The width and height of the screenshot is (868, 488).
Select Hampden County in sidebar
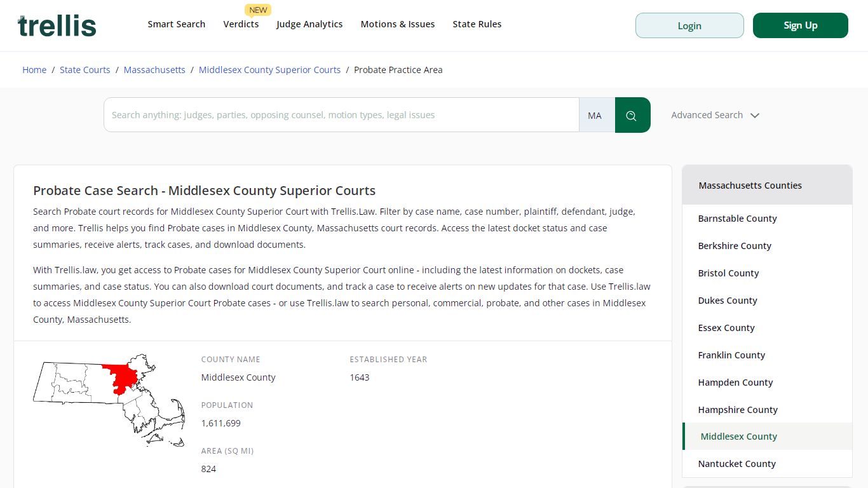(x=735, y=383)
